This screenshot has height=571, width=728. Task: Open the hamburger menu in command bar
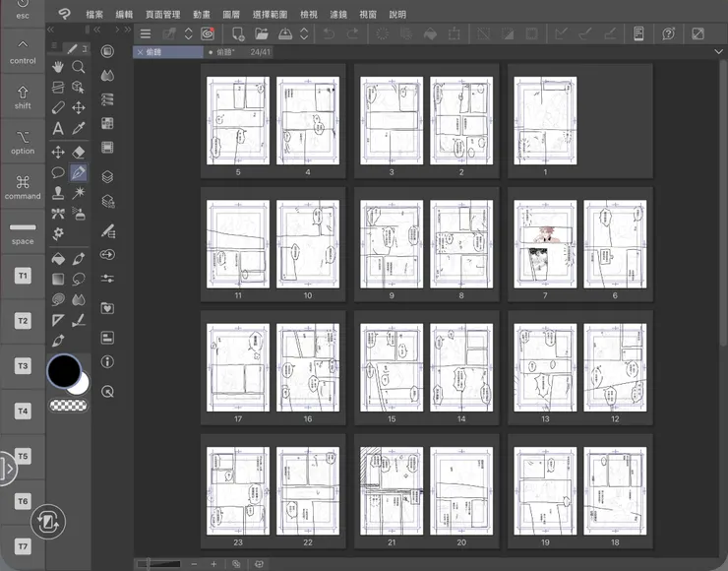pyautogui.click(x=145, y=33)
